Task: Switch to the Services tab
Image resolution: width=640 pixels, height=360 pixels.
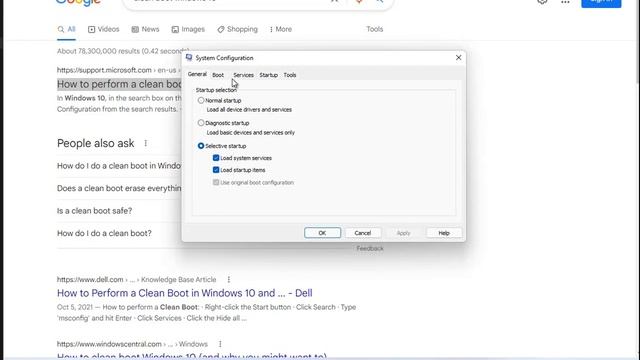Action: click(x=243, y=75)
